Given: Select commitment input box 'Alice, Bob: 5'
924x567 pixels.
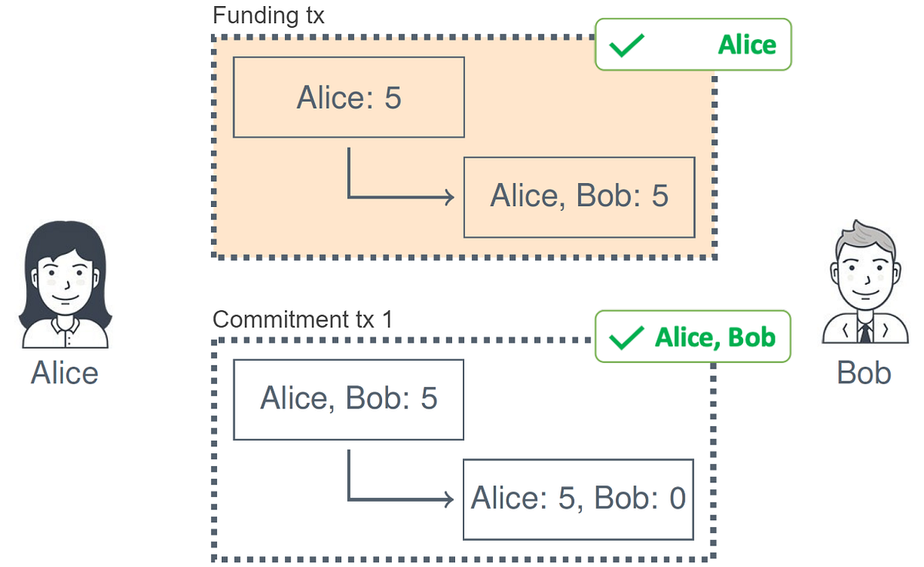Looking at the screenshot, I should coord(348,399).
